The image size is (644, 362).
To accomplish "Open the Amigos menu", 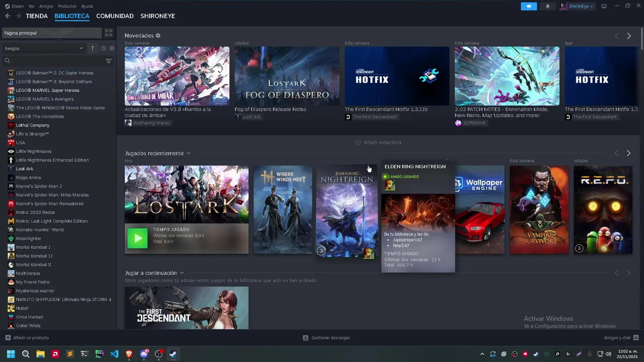I will (46, 6).
